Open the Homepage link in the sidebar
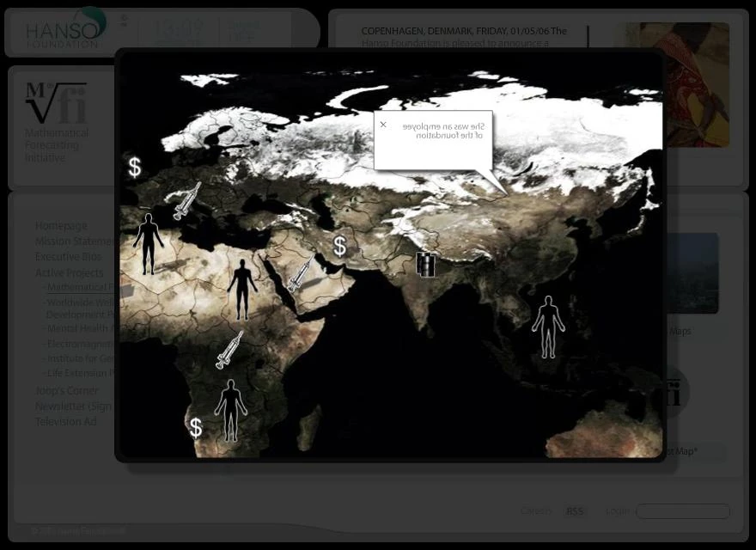 (x=61, y=226)
